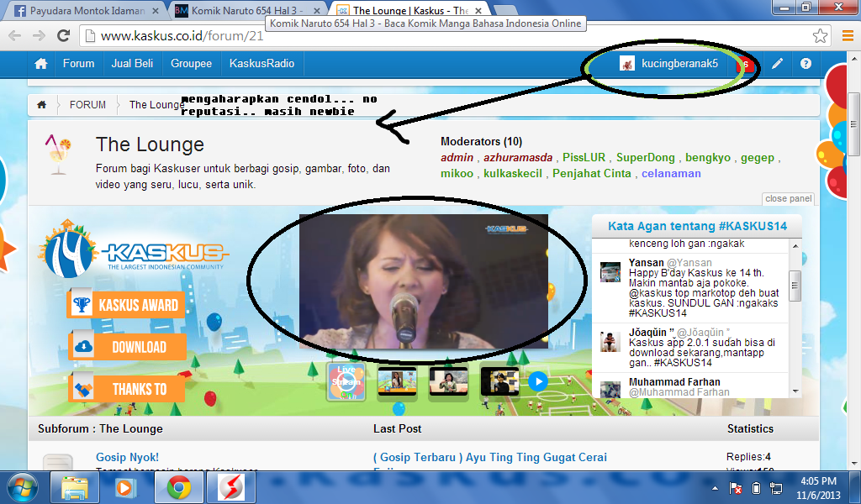The image size is (861, 504).
Task: Click the Action Center flag icon
Action: click(735, 487)
